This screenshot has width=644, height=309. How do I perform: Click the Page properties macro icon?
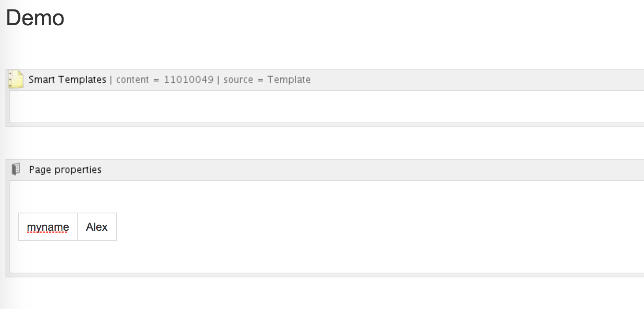(16, 169)
